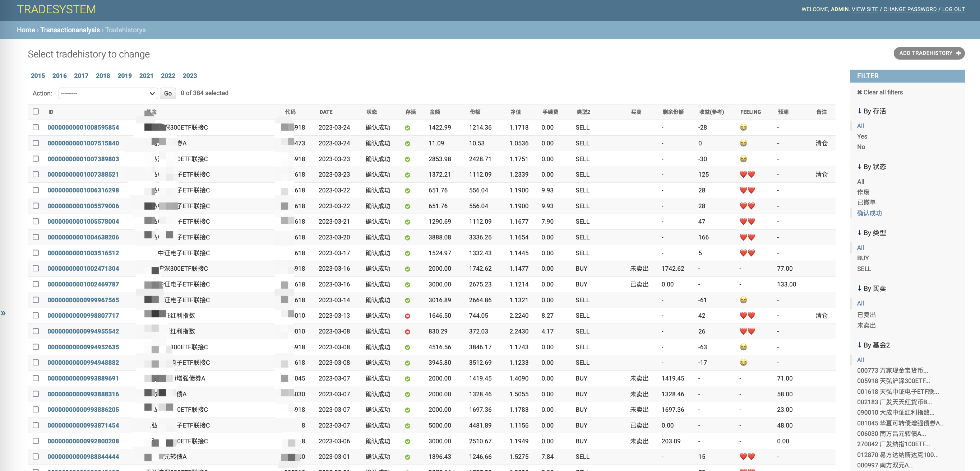Sort table by 收益(参考) column header

pos(711,112)
